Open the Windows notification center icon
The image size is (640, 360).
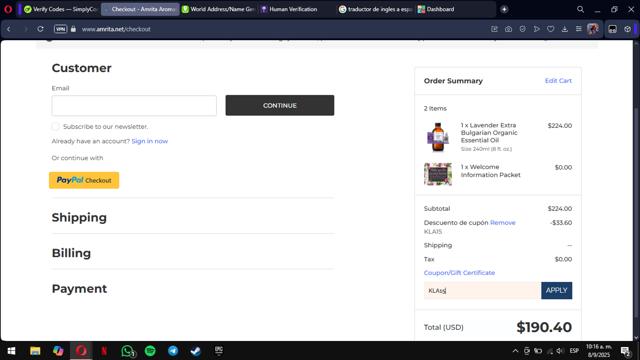625,351
